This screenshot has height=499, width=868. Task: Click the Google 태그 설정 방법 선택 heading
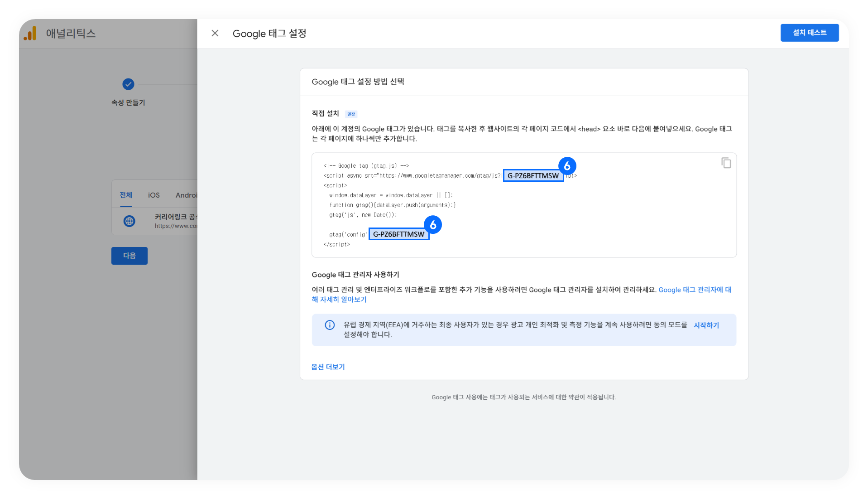click(x=358, y=82)
